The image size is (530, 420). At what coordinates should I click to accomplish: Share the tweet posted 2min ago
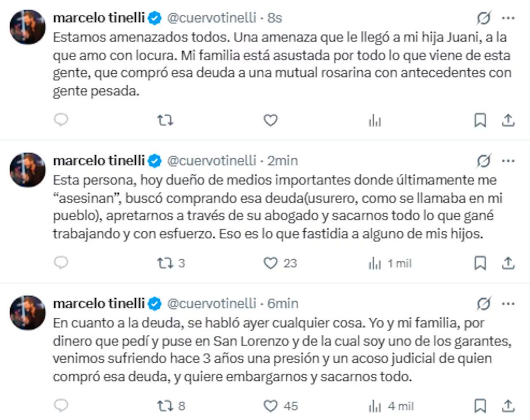[x=508, y=263]
